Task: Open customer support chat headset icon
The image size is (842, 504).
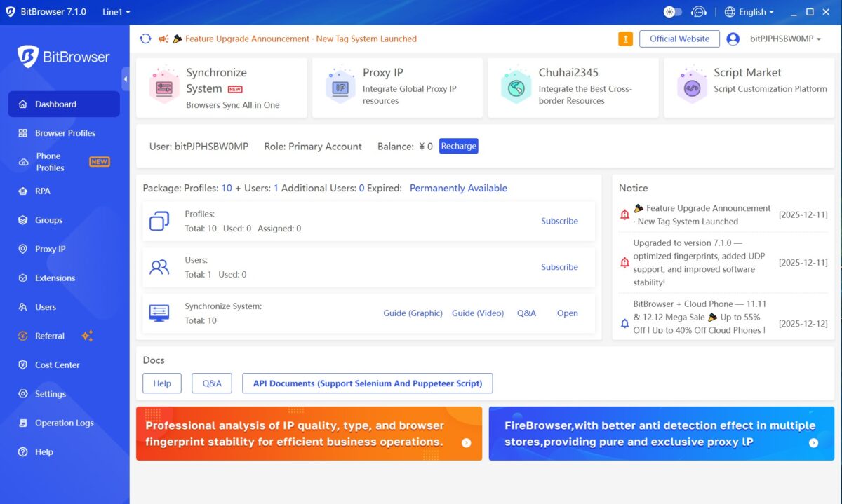Action: (698, 12)
